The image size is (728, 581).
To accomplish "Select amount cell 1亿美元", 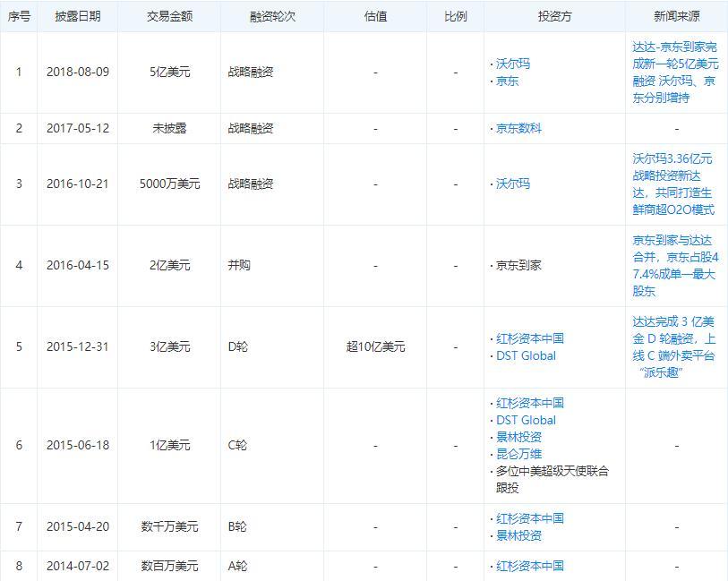I will 169,445.
